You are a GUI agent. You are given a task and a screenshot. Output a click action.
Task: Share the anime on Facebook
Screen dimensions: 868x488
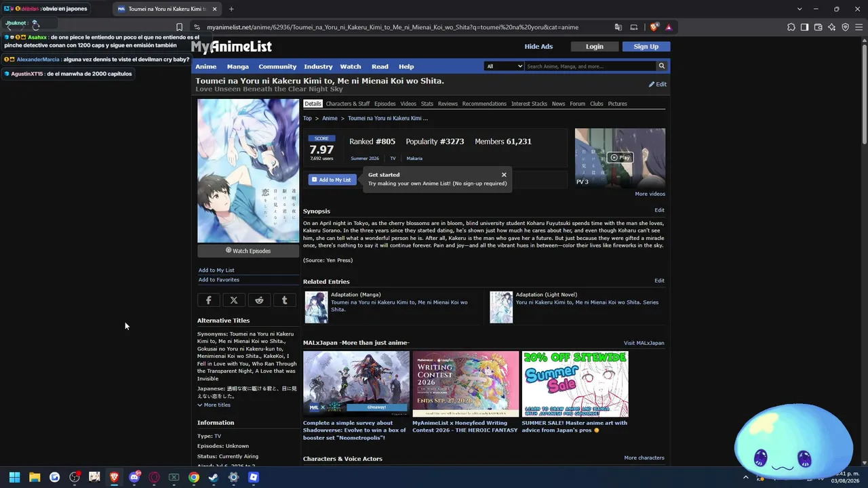click(208, 300)
